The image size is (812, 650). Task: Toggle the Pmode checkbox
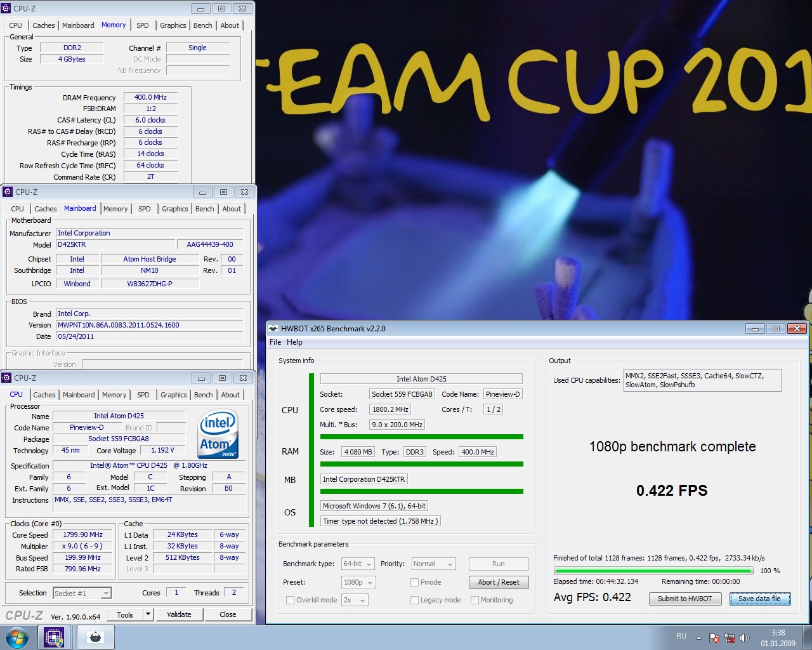pyautogui.click(x=414, y=582)
